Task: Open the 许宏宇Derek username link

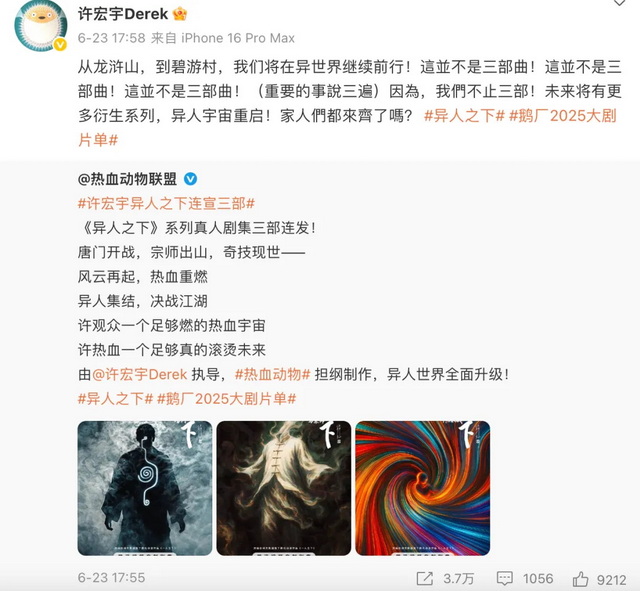Action: [123, 14]
